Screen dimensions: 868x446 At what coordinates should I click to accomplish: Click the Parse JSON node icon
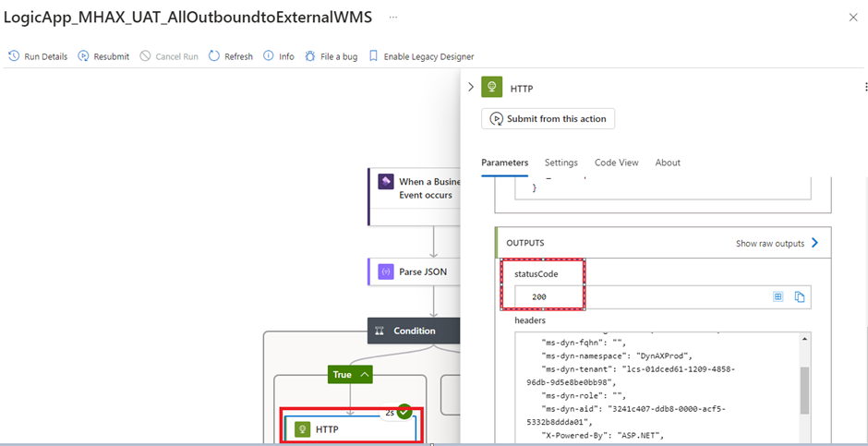(386, 271)
